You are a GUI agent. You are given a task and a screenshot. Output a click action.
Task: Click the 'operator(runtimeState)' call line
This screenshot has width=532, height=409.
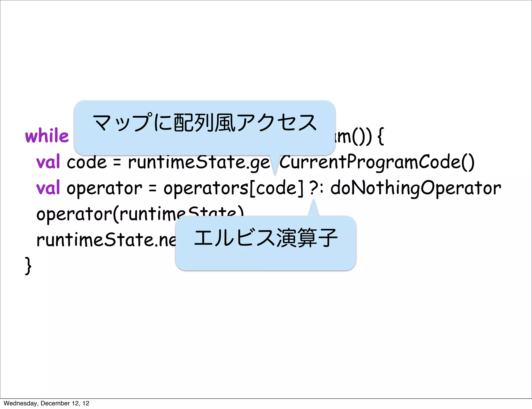[140, 214]
